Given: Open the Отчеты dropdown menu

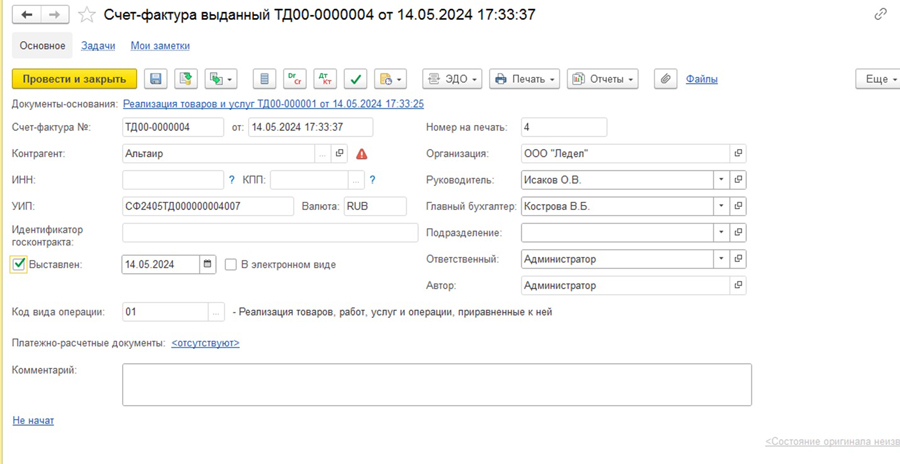Looking at the screenshot, I should pyautogui.click(x=603, y=79).
